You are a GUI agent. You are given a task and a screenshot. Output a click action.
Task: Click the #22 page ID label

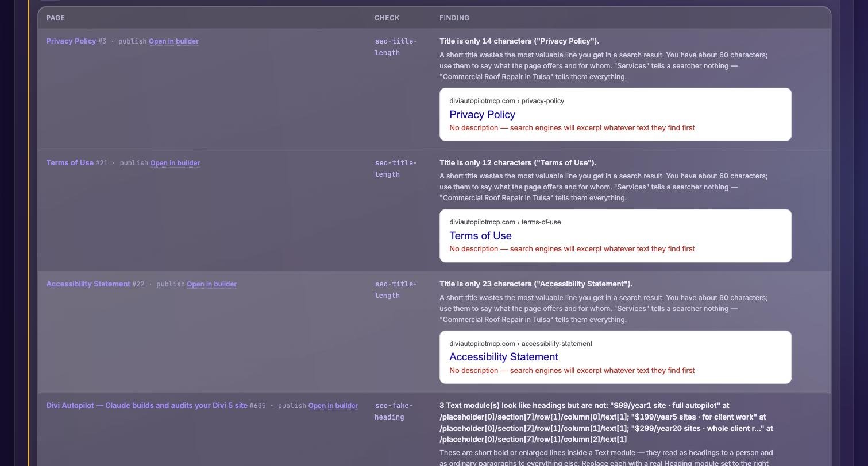coord(138,284)
